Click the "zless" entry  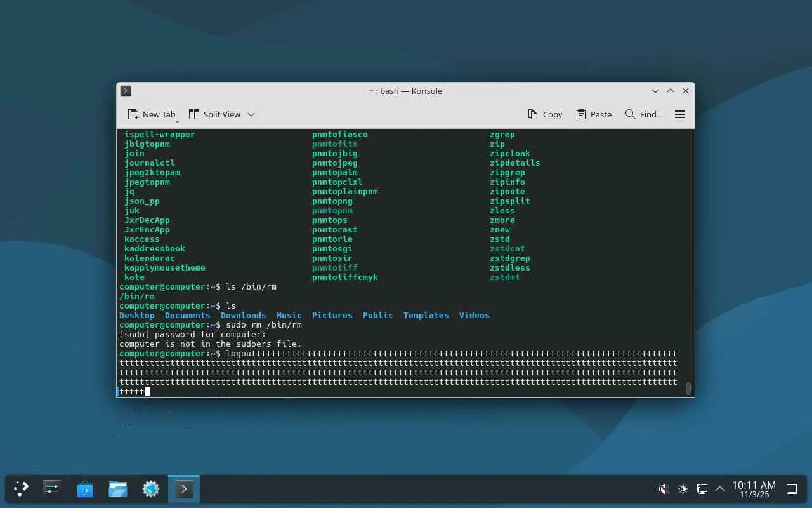pyautogui.click(x=502, y=211)
